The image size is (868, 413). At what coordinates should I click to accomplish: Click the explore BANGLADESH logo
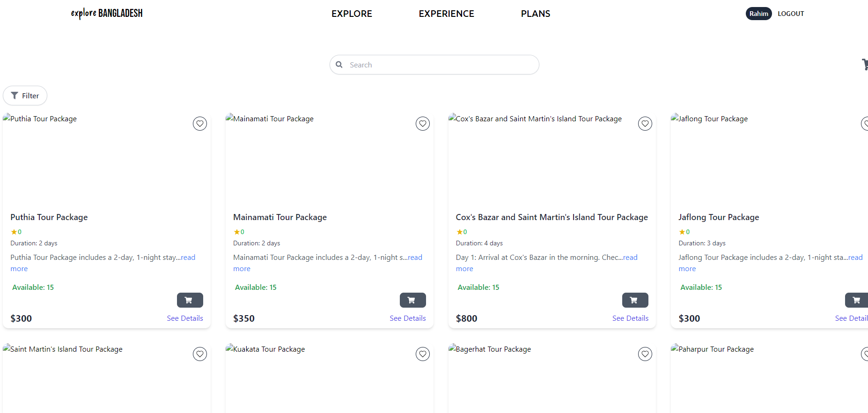tap(106, 13)
